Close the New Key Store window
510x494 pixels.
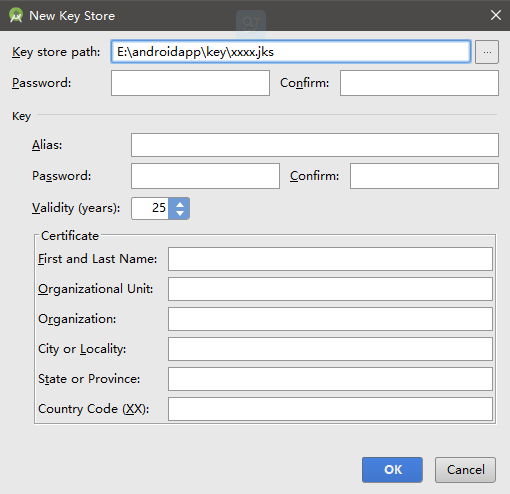pyautogui.click(x=496, y=15)
